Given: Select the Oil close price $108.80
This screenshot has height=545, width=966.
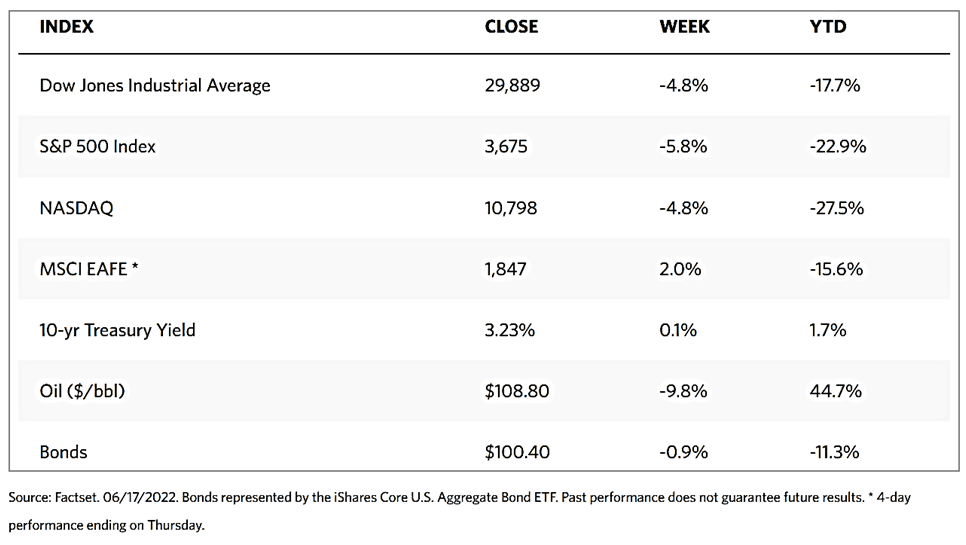Looking at the screenshot, I should [x=517, y=390].
